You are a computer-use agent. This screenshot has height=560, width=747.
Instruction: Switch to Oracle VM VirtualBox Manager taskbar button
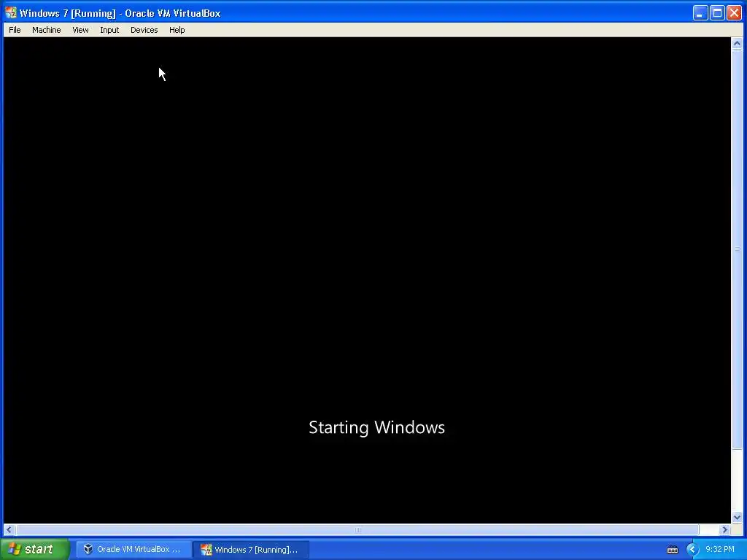(x=134, y=549)
